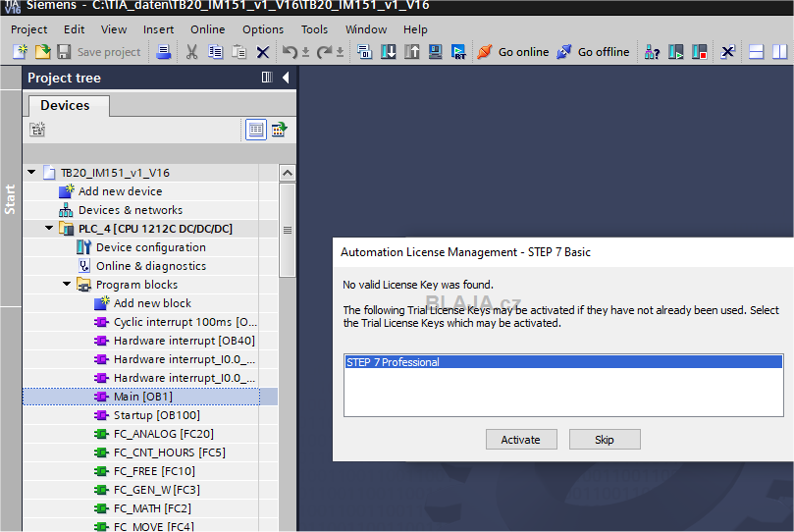Click the Start simulation monitor icon
The image size is (794, 532).
[435, 52]
